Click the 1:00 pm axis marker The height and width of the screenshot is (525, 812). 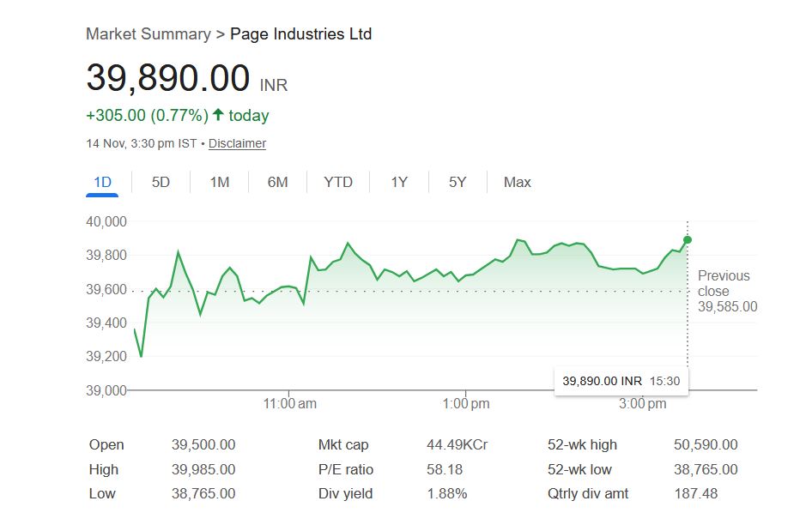466,403
